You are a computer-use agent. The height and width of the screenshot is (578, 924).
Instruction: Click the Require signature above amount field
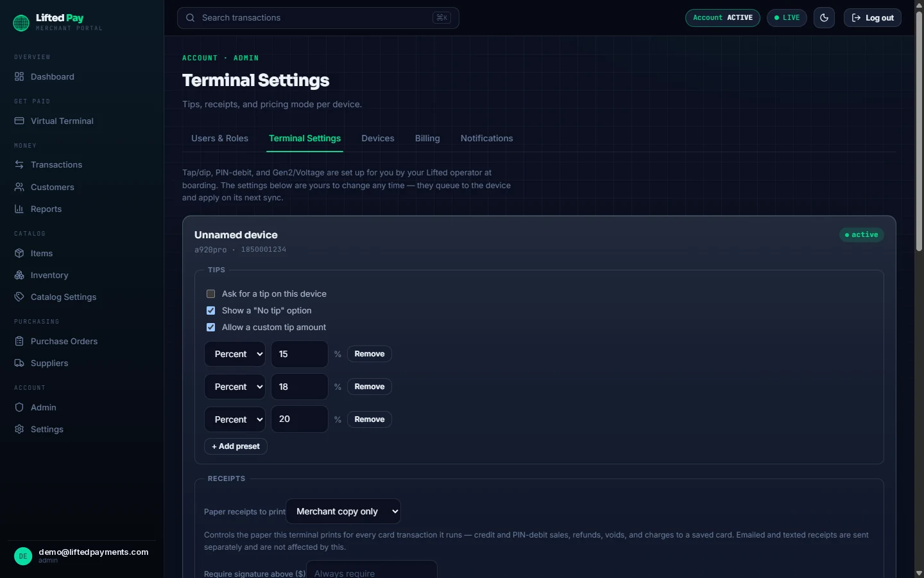point(372,570)
